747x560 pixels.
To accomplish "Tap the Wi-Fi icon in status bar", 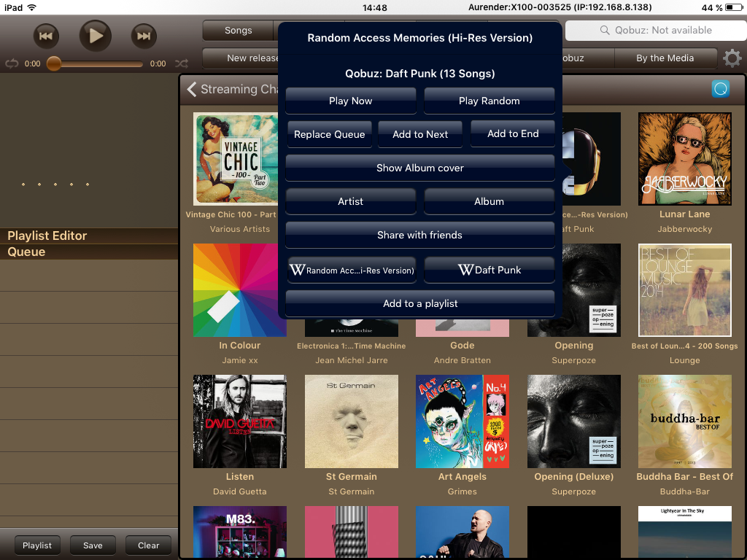I will coord(32,7).
